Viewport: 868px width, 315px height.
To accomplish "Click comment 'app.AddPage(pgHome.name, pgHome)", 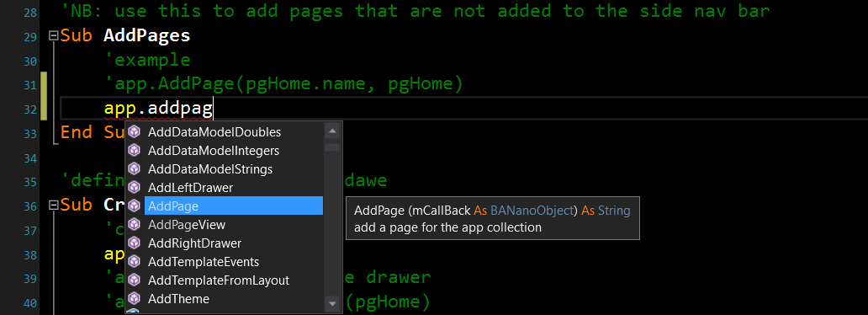I will pos(283,84).
